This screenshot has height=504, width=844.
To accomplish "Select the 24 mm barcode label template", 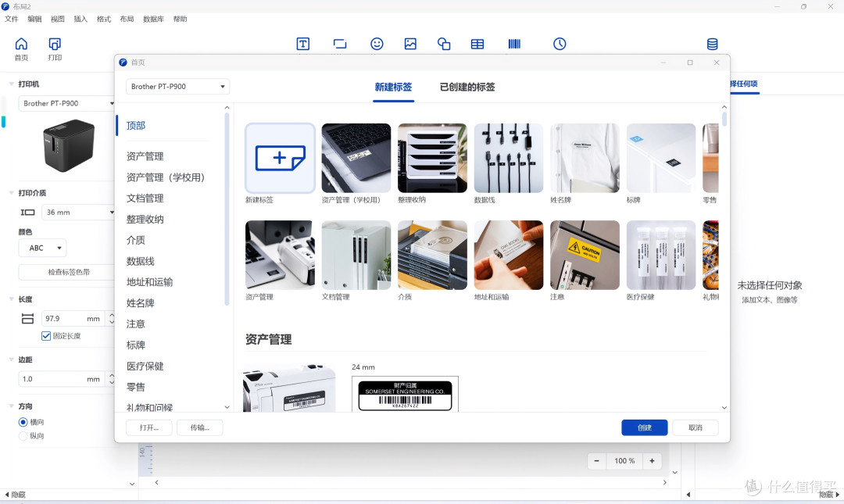I will pos(405,394).
